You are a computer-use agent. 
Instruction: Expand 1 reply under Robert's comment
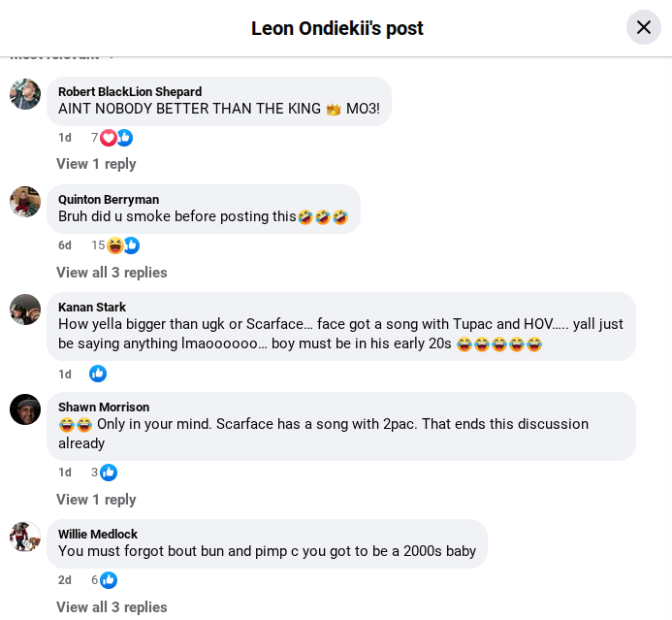point(96,164)
